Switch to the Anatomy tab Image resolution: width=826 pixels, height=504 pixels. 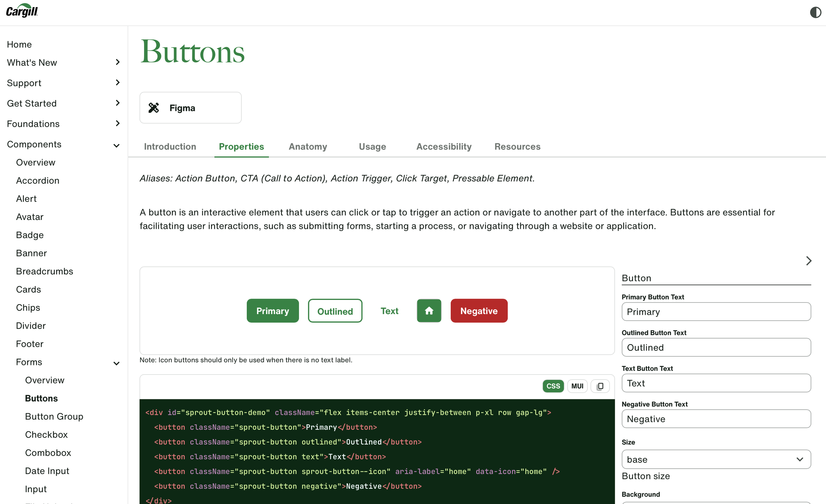click(x=308, y=146)
